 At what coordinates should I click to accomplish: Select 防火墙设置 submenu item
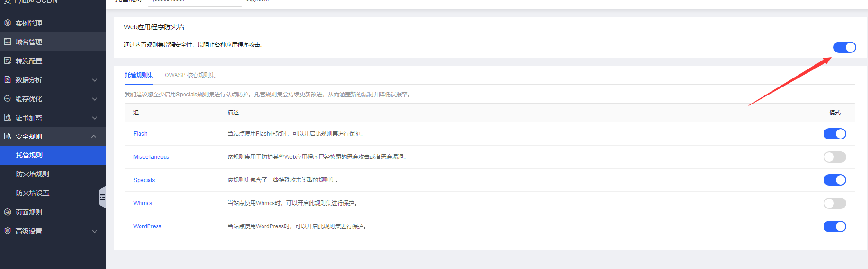click(53, 193)
